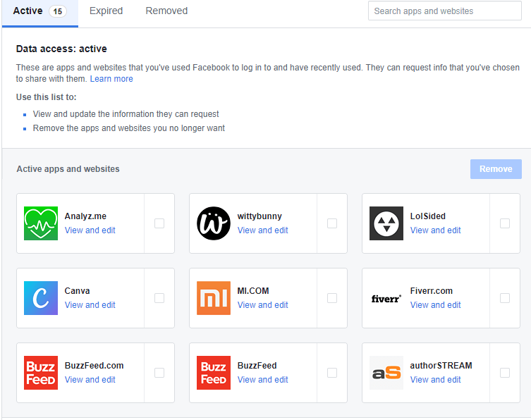Click the MI.COM app name

click(253, 291)
